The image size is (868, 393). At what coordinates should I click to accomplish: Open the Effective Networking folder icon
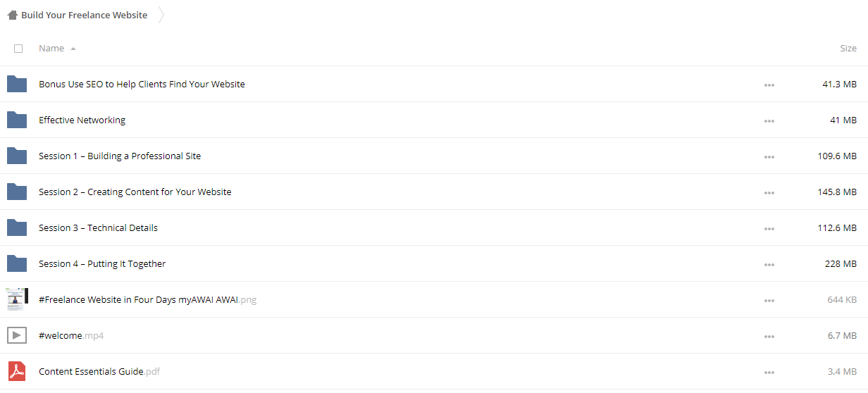point(17,120)
